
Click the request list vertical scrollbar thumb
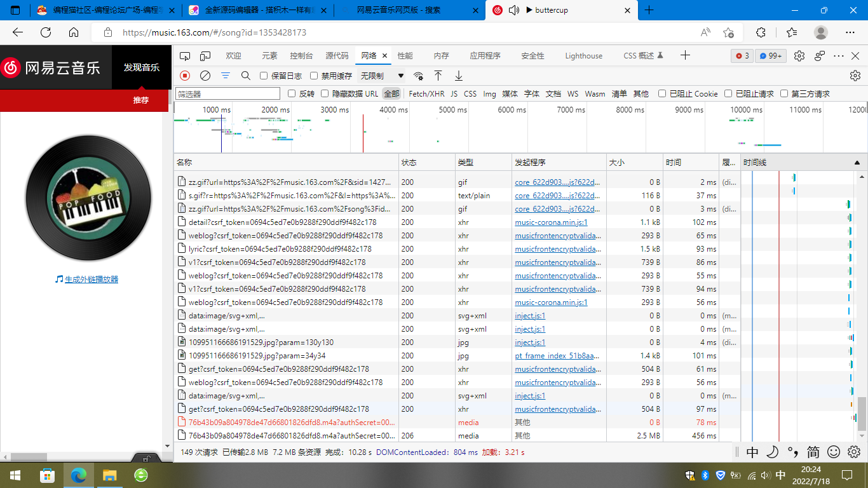coord(862,414)
